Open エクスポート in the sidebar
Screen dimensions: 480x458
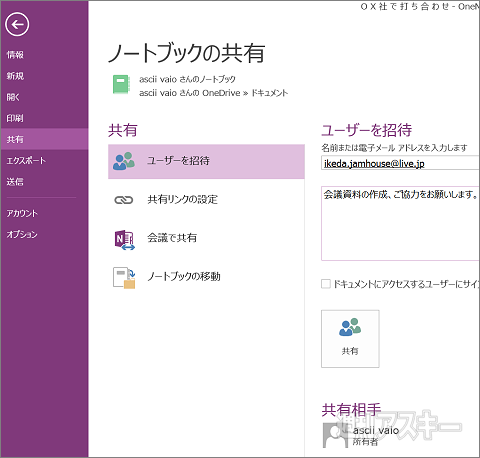tap(26, 160)
